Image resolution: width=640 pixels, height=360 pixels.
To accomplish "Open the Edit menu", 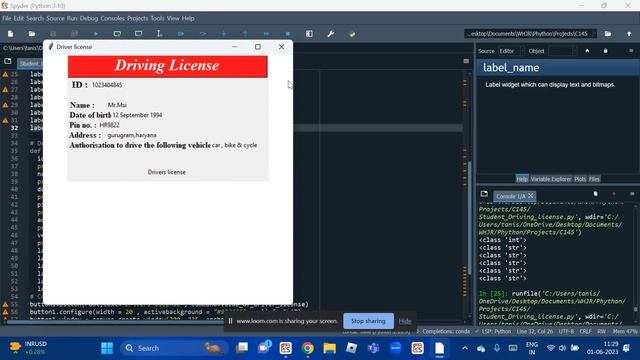I will click(x=19, y=18).
